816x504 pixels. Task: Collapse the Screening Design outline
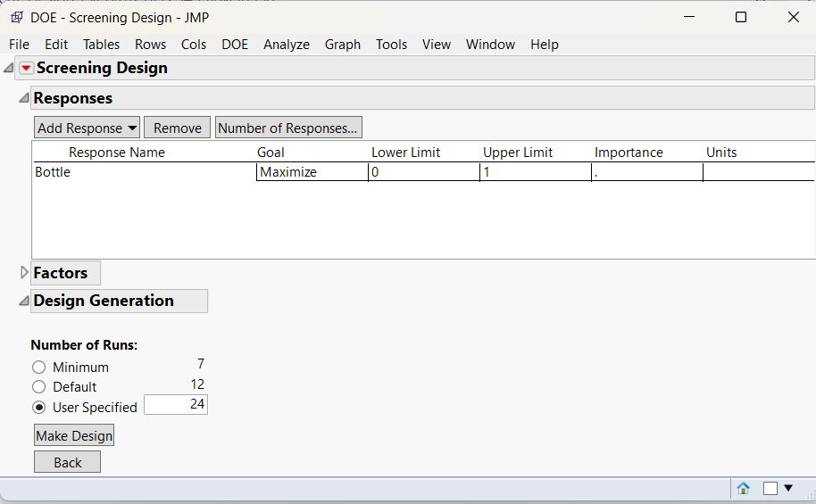tap(9, 69)
